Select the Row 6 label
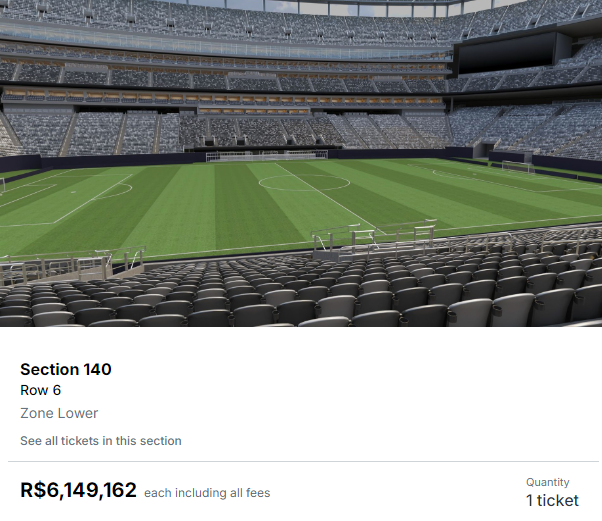Screen dimensions: 602x521 (41, 391)
